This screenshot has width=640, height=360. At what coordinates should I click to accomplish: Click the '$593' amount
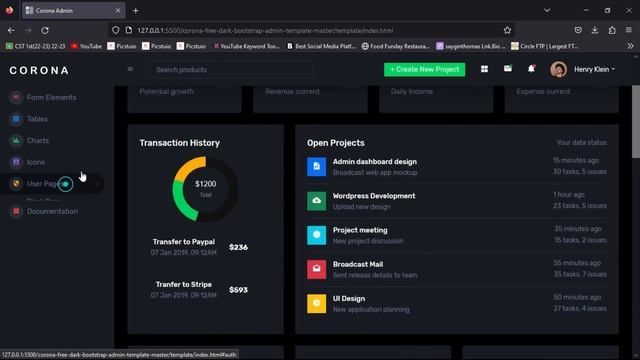238,290
